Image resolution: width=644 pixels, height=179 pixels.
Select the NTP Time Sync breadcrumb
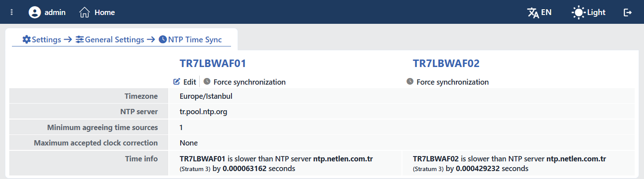tap(194, 39)
